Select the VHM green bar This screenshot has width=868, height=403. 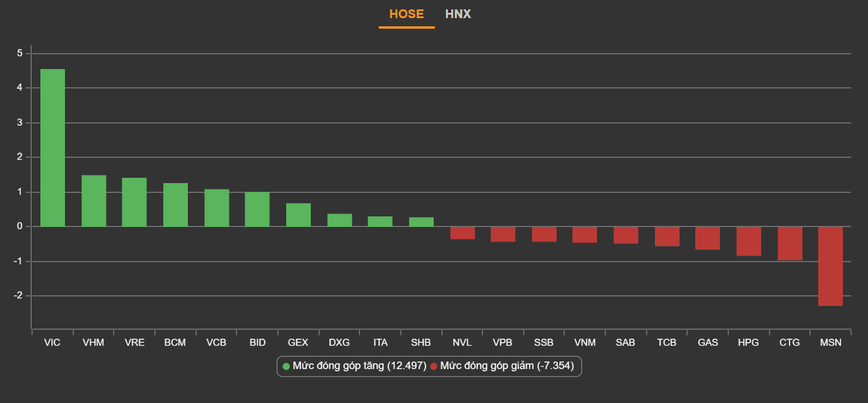94,201
